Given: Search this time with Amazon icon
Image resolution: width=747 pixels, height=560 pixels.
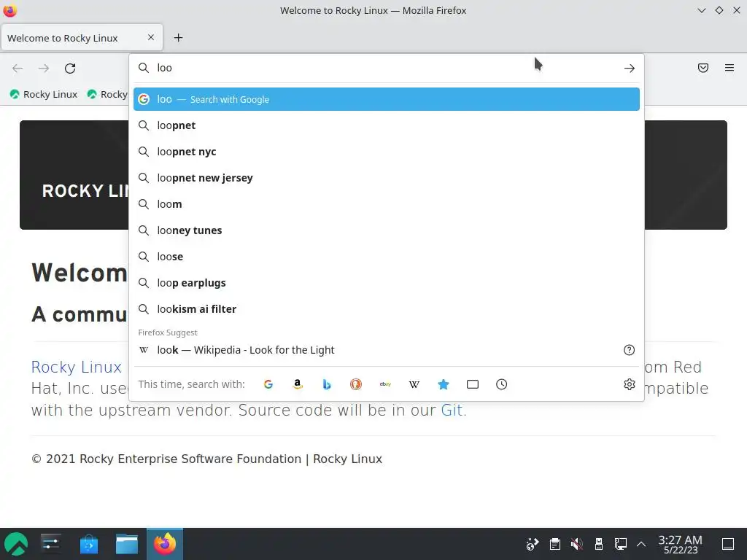Looking at the screenshot, I should pos(298,384).
